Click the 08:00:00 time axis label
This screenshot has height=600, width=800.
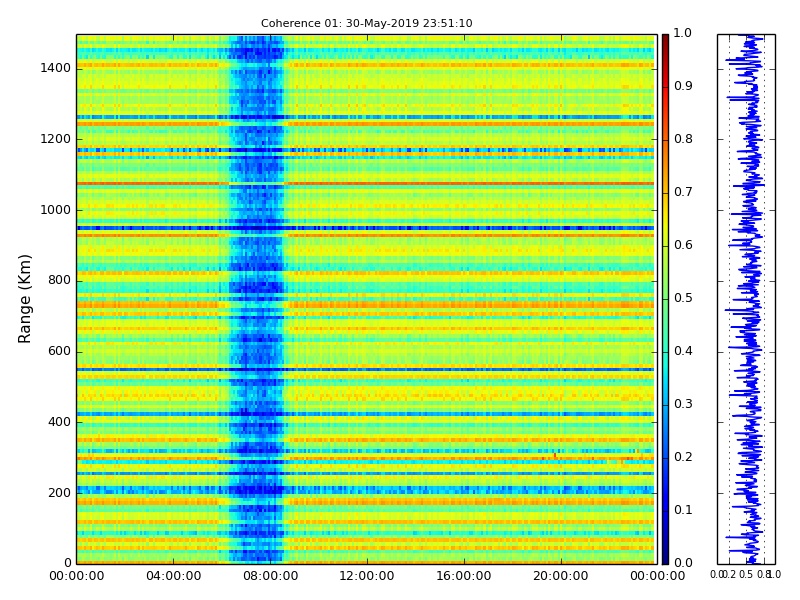270,576
